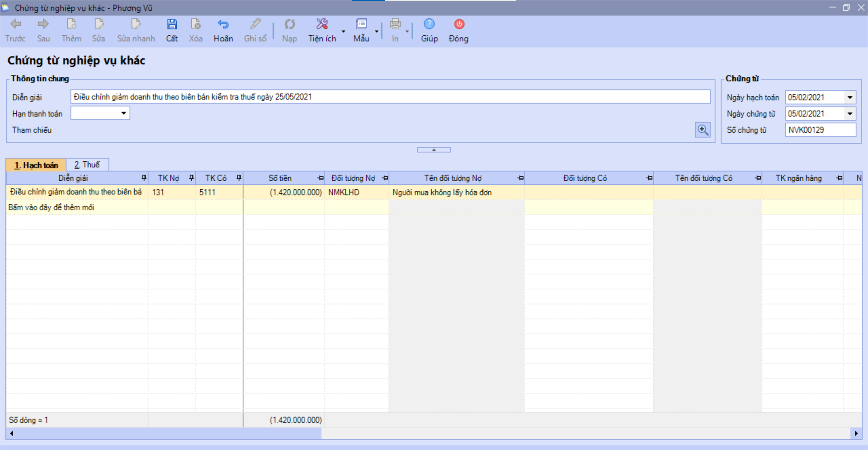
Task: Toggle pin on Số tiền column
Action: click(x=321, y=178)
